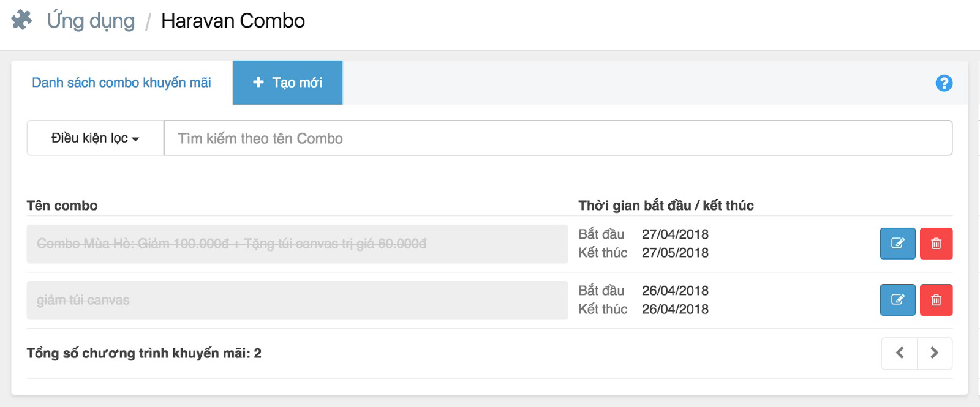Click the 27/05/2018 end date
This screenshot has height=407, width=980.
pyautogui.click(x=675, y=253)
